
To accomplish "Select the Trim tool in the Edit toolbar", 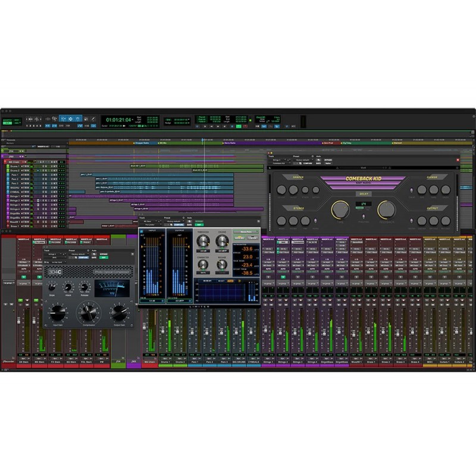I will click(x=63, y=119).
